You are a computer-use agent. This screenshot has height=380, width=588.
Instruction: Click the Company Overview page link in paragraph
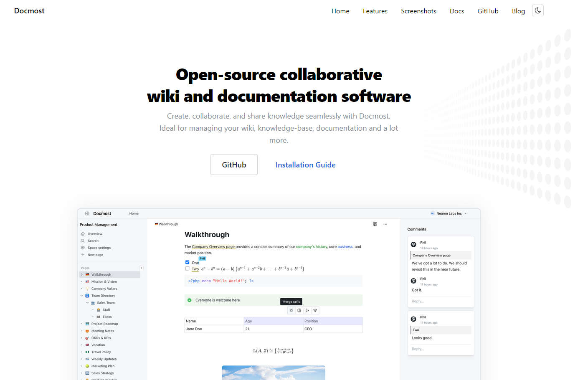213,247
